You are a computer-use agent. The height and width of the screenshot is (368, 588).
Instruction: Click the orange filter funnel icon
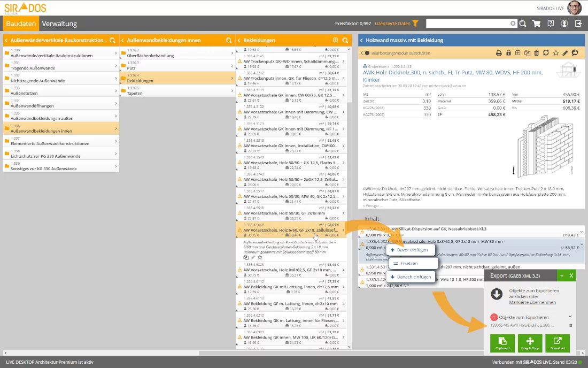tap(415, 24)
